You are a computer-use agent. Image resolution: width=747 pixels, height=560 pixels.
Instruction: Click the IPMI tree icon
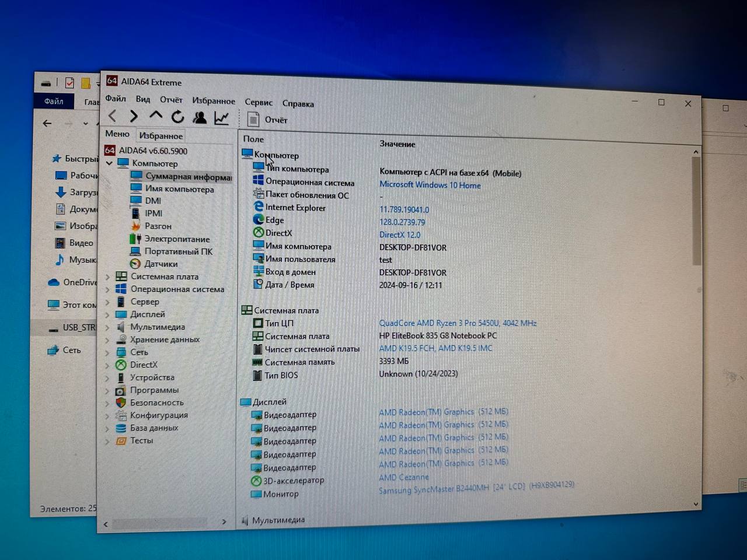click(135, 213)
